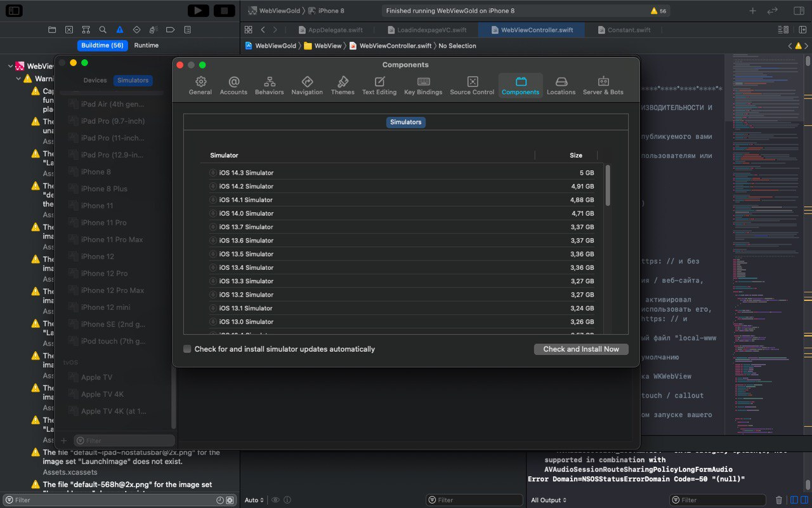The height and width of the screenshot is (508, 812).
Task: Add a simulator with plus button
Action: [x=63, y=440]
